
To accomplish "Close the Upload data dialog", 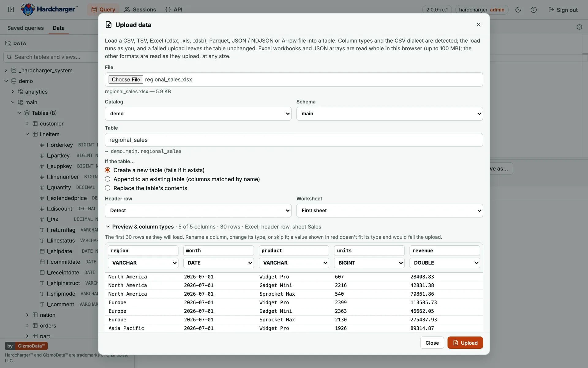I will click(x=478, y=25).
